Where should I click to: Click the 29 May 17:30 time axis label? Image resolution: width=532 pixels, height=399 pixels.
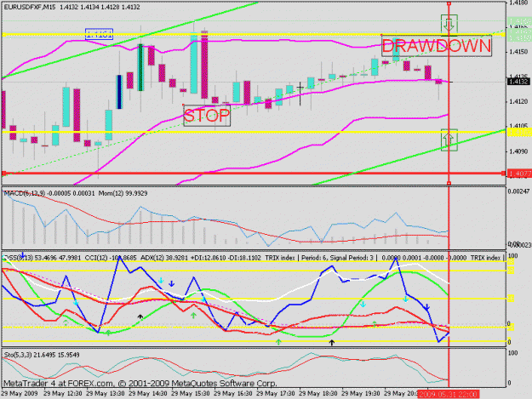(x=276, y=394)
